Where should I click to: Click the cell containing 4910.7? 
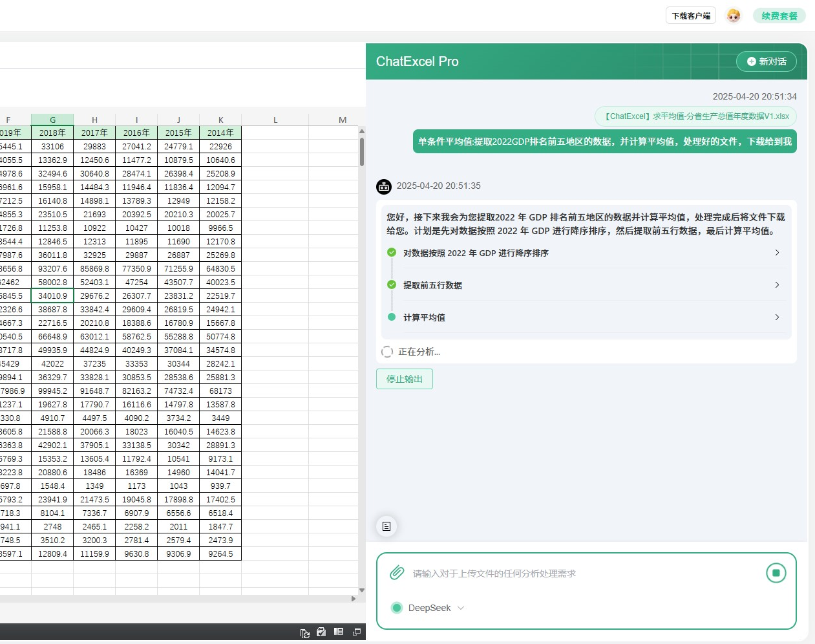[52, 418]
